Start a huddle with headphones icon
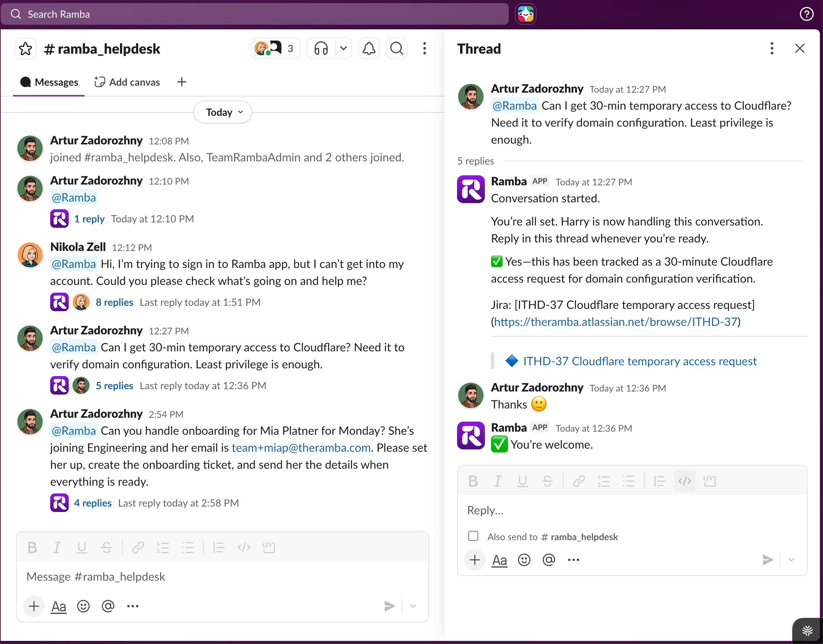The height and width of the screenshot is (644, 823). (321, 49)
